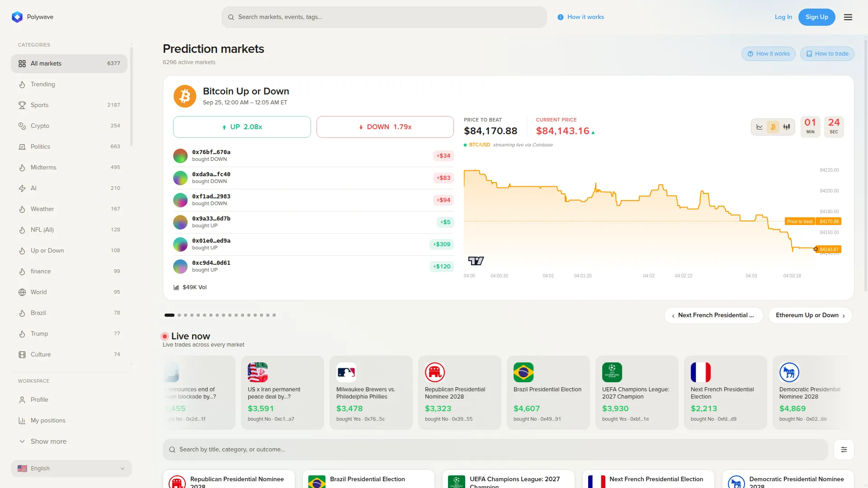This screenshot has width=868, height=488.
Task: Select the first carousel pagination dot
Action: tap(170, 315)
